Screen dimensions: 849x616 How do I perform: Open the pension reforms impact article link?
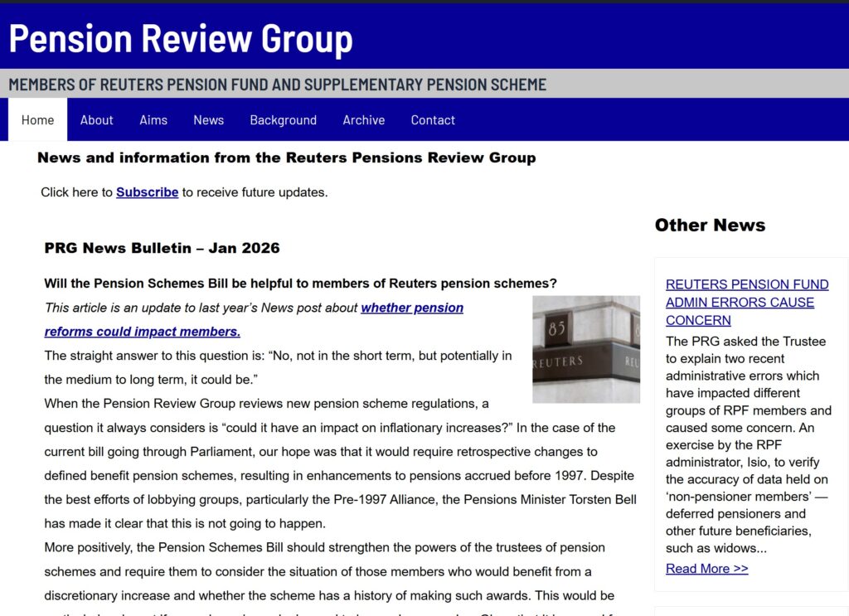412,308
